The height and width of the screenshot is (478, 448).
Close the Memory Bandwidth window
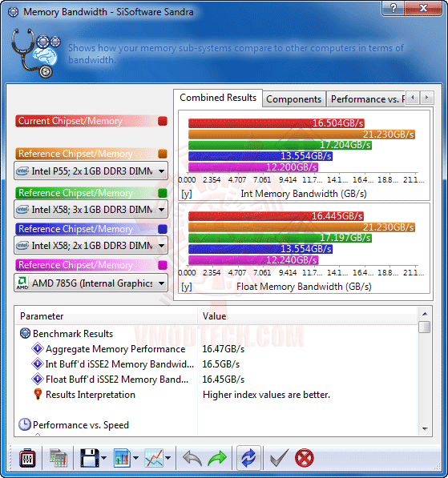(x=424, y=8)
